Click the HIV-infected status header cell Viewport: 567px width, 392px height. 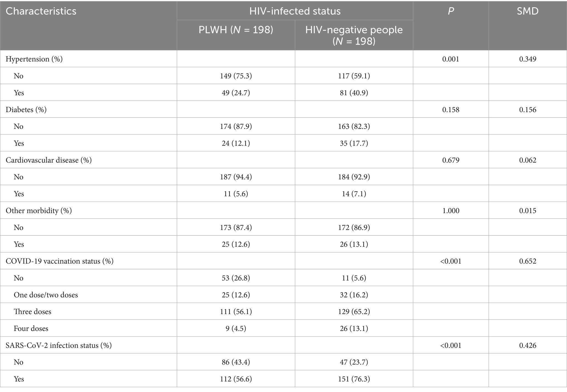[295, 11]
